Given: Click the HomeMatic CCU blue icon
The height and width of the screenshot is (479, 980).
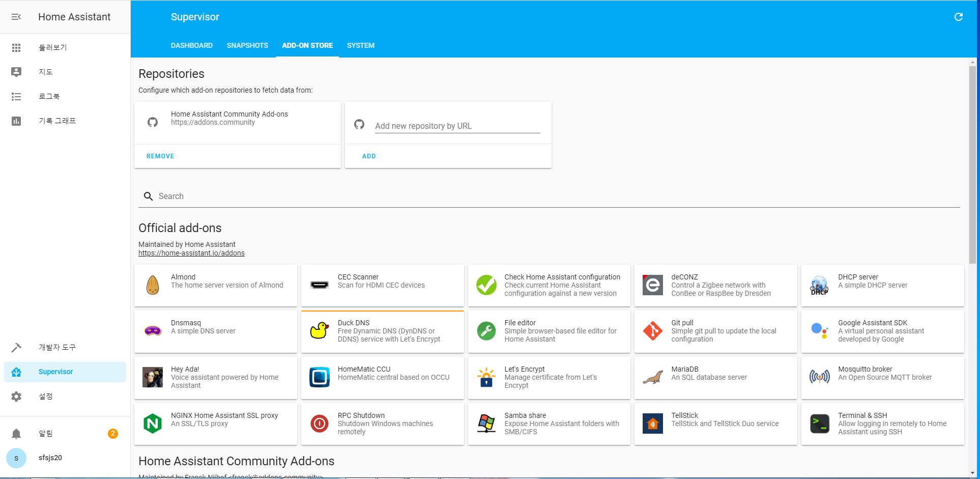Looking at the screenshot, I should coord(320,377).
